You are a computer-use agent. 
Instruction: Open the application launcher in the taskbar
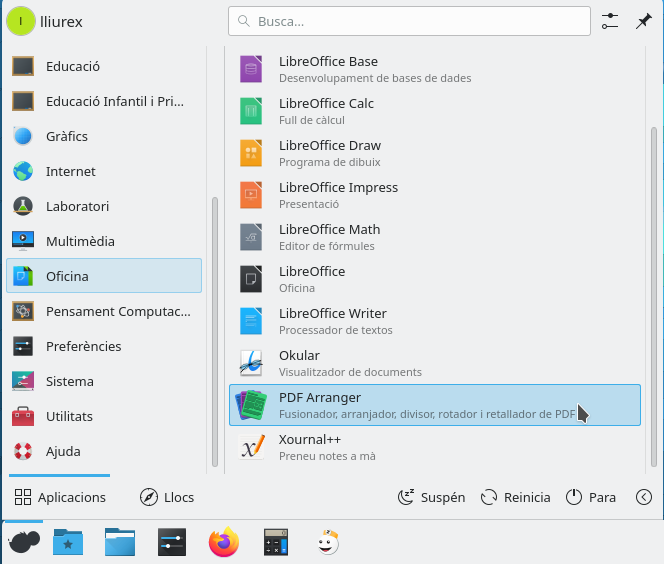24,542
